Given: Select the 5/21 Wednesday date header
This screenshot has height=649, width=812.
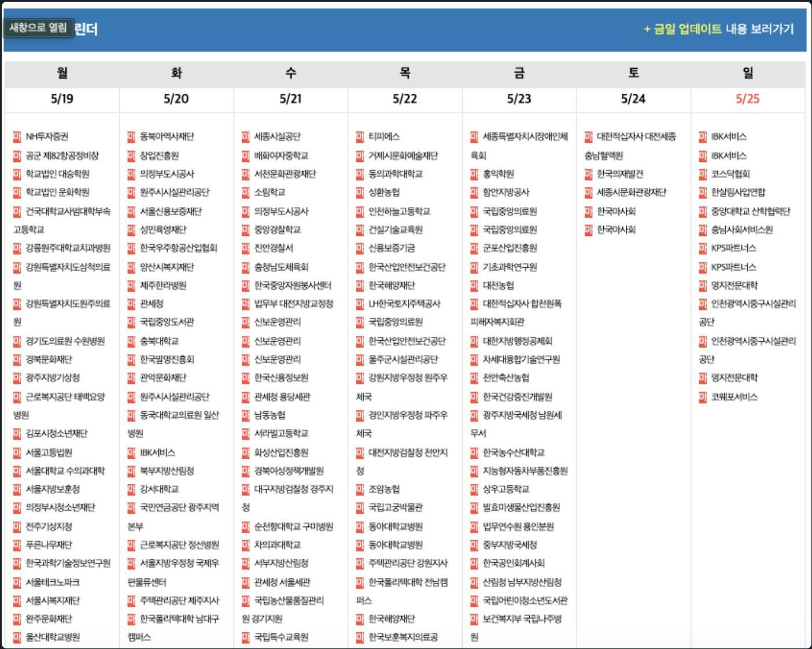Looking at the screenshot, I should pyautogui.click(x=290, y=99).
